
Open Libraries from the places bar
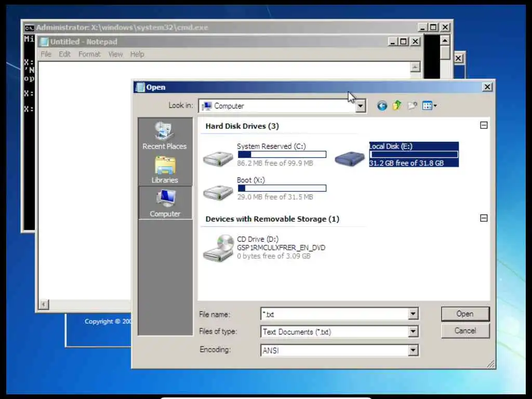tap(165, 169)
